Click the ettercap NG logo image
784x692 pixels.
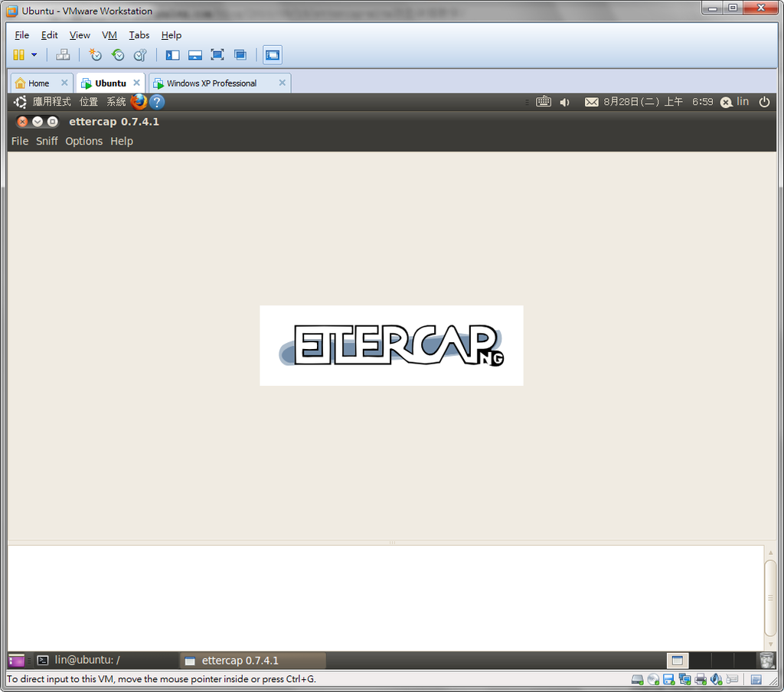[391, 345]
